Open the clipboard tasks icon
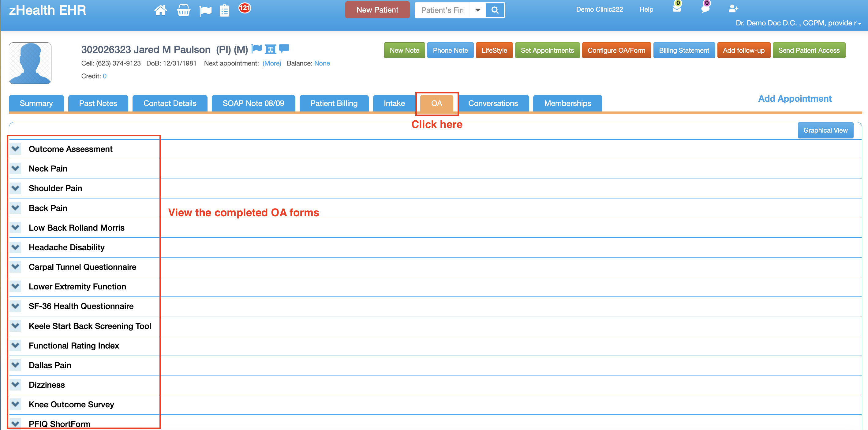Screen dimensions: 868x430 pos(224,10)
